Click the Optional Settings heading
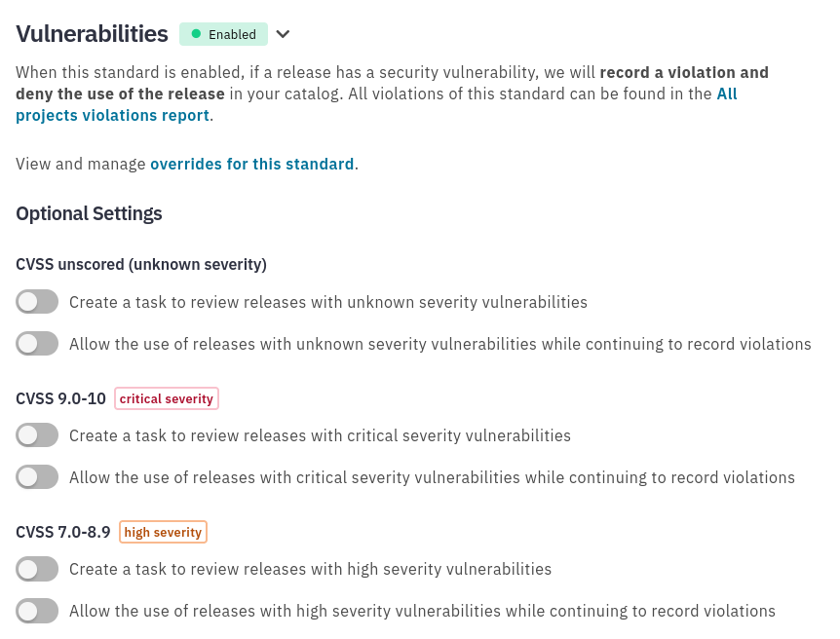Screen dimensions: 840x639 89,213
